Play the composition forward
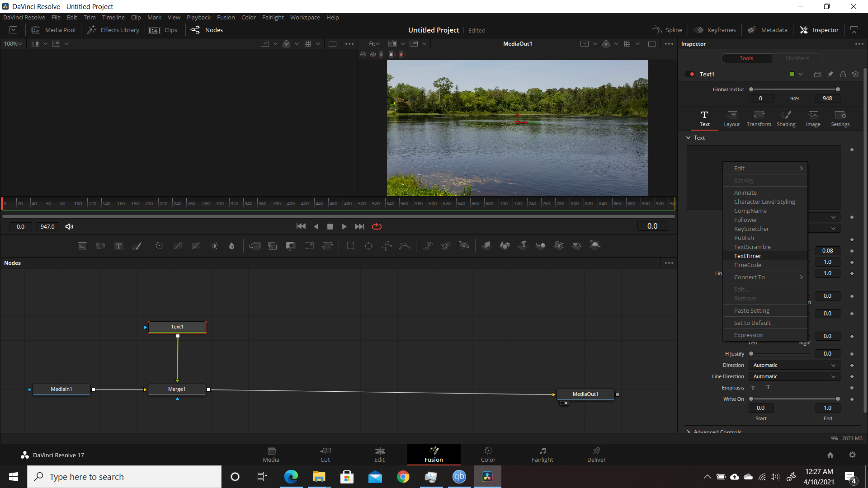The image size is (868, 488). tap(344, 226)
